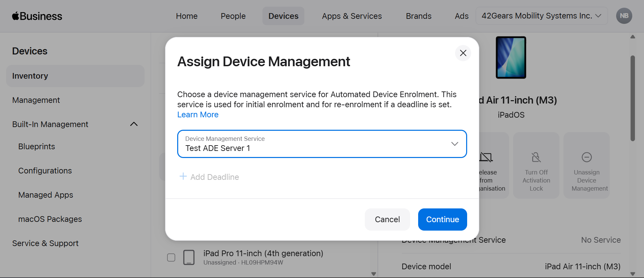Go to the People tab
The image size is (644, 278).
click(x=233, y=16)
